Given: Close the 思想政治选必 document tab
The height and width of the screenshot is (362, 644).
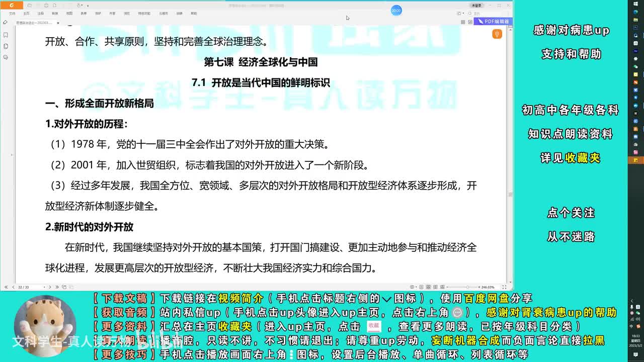Looking at the screenshot, I should click(x=58, y=23).
